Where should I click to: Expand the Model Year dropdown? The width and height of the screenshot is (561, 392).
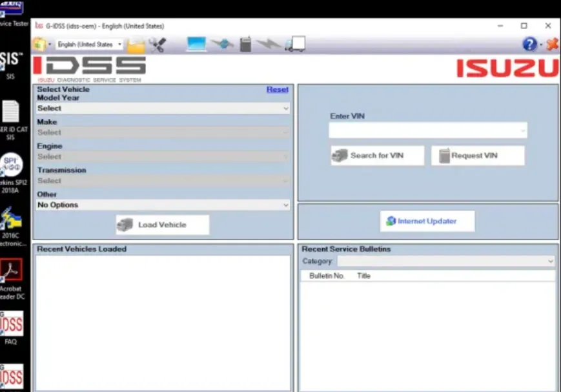(x=163, y=108)
